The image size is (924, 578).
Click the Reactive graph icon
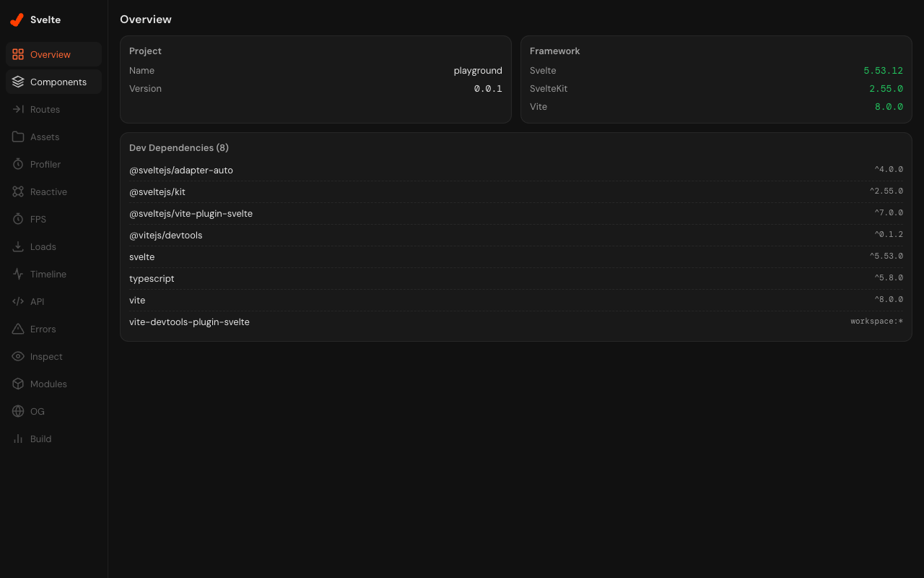click(18, 191)
